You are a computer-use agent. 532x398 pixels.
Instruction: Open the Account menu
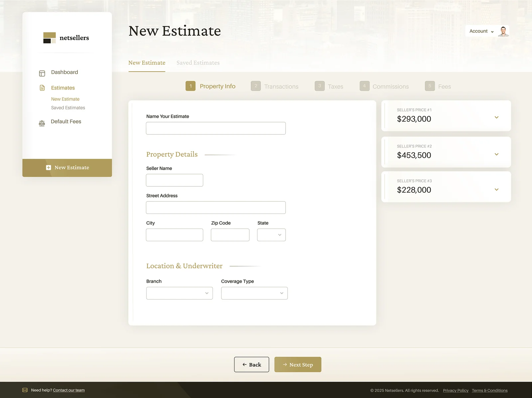(x=481, y=31)
